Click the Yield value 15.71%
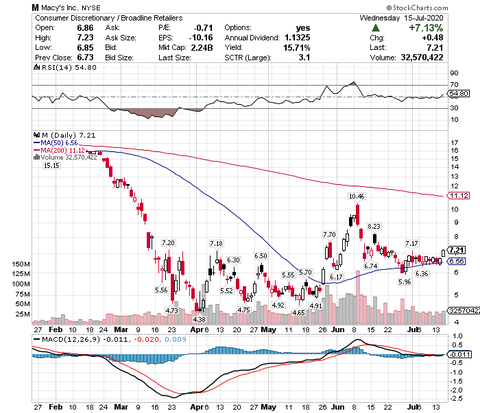480x413 pixels. pos(297,48)
